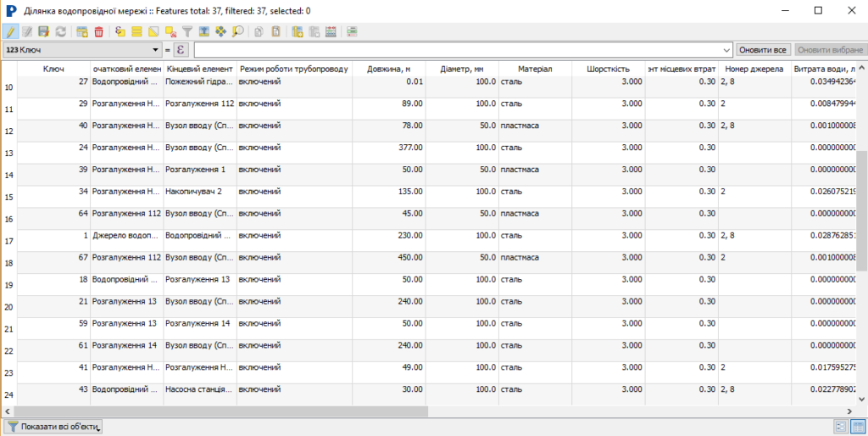The width and height of the screenshot is (868, 436).
Task: Add new field icon
Action: (298, 31)
